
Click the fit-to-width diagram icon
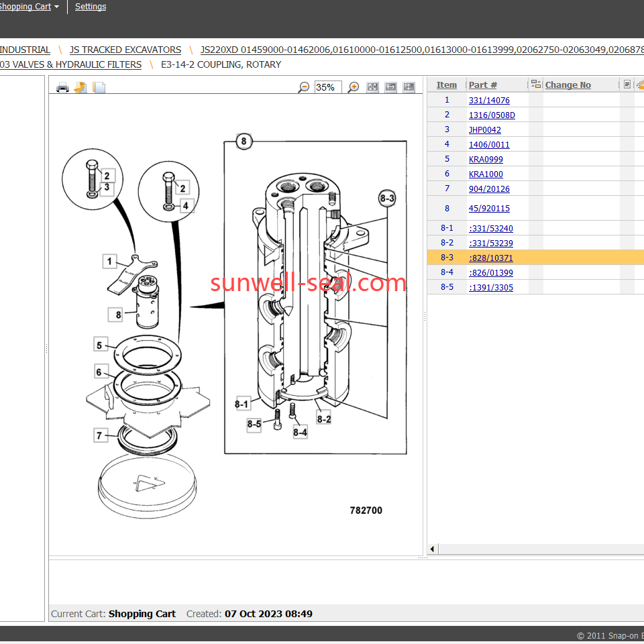[390, 87]
